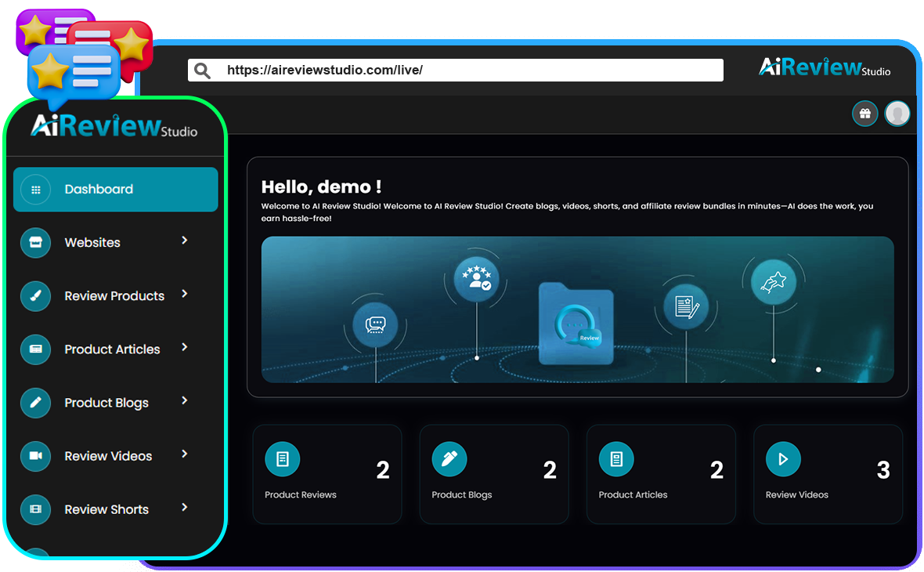This screenshot has width=924, height=572.
Task: Click the search magnifier icon in address bar
Action: click(x=202, y=71)
